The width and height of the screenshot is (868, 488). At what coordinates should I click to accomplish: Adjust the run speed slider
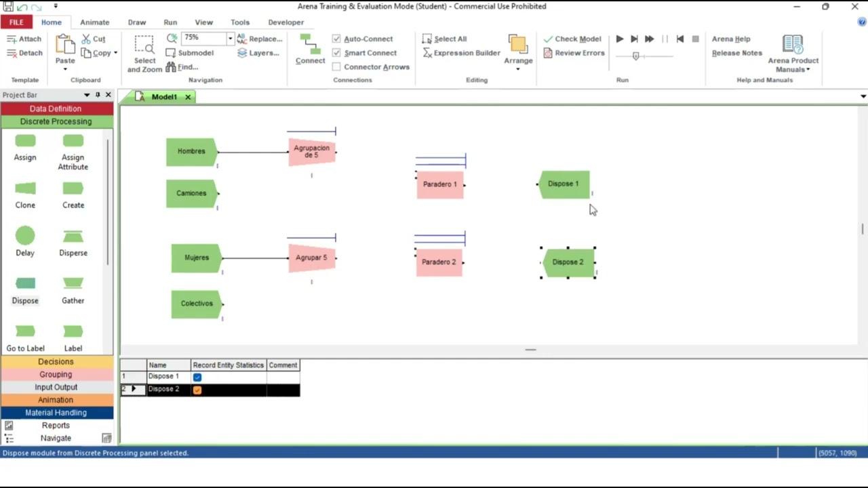[x=635, y=56]
